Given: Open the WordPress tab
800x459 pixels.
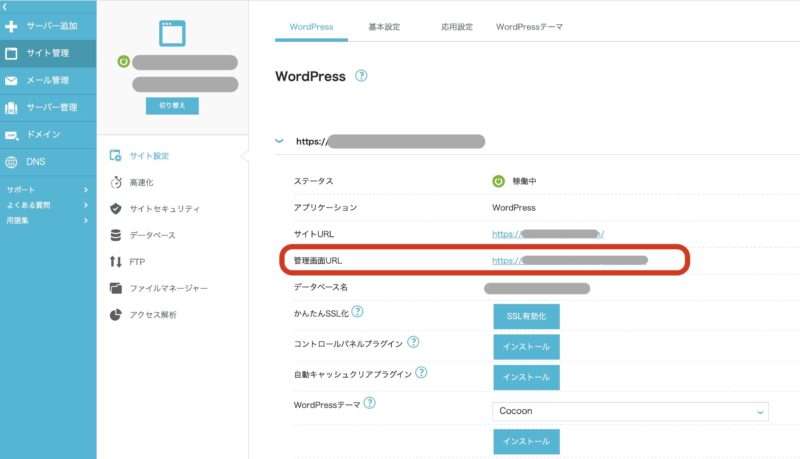Looking at the screenshot, I should (x=311, y=27).
